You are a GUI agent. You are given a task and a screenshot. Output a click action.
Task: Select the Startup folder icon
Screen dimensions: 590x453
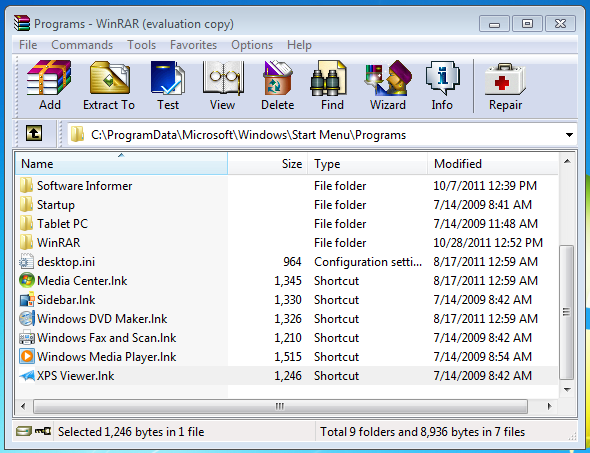coord(26,205)
